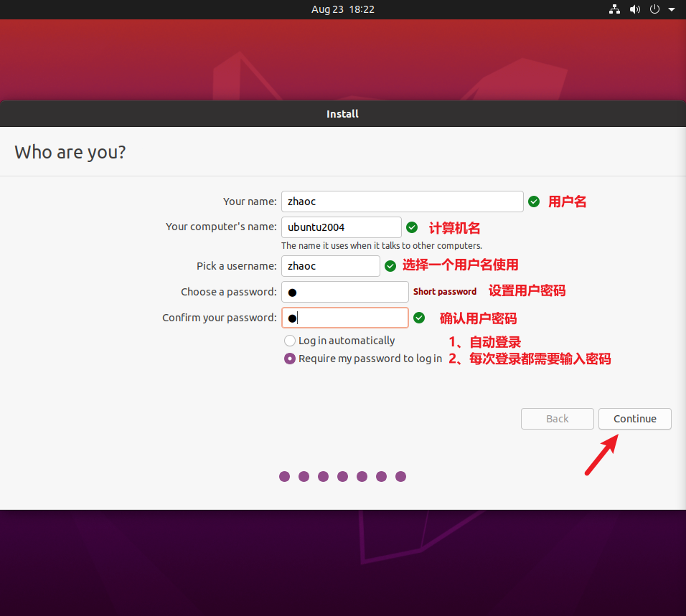Viewport: 686px width, 616px height.
Task: Click the green checkmark beside username field
Action: (x=390, y=266)
